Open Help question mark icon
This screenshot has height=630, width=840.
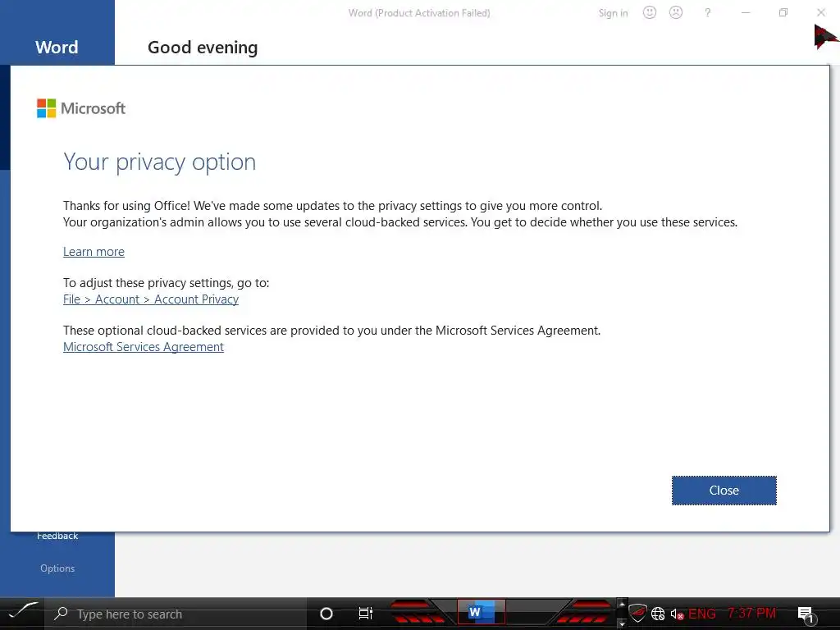pos(708,13)
